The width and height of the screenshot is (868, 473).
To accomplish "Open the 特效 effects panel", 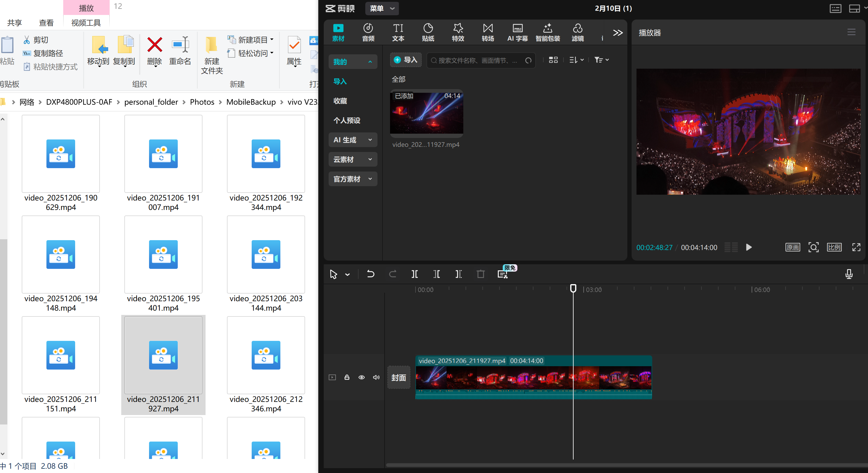I will click(458, 32).
